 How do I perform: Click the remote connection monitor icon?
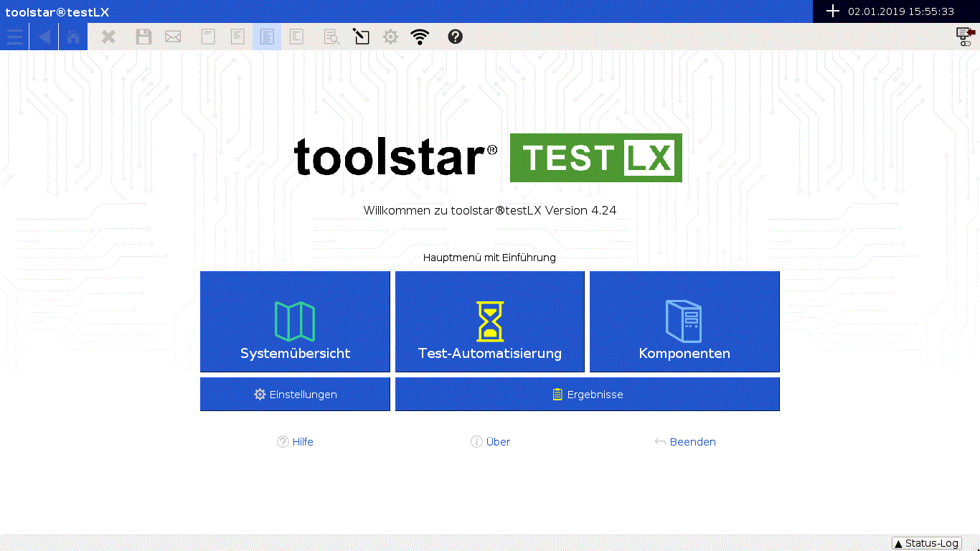click(x=961, y=32)
